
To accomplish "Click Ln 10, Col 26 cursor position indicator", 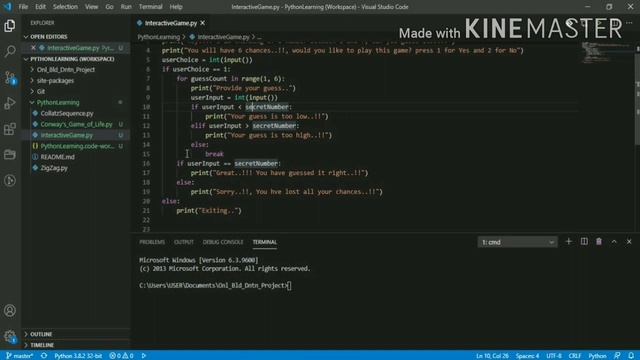I will click(x=492, y=356).
